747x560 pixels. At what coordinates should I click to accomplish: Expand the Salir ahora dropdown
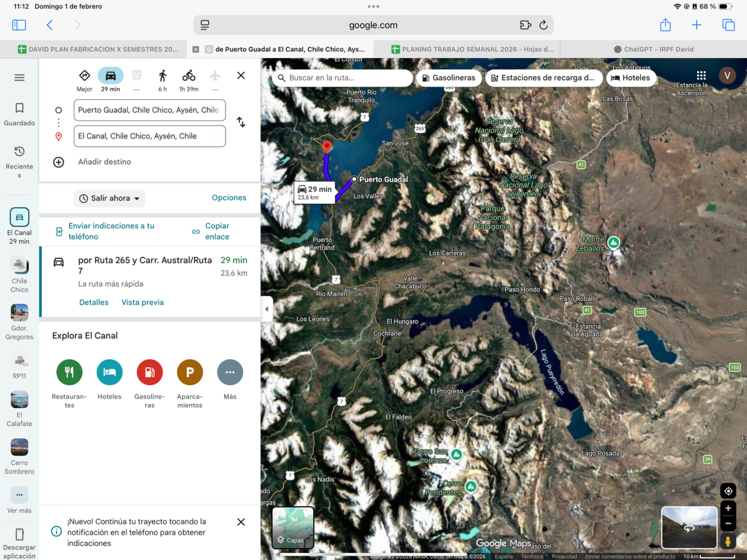tap(109, 198)
